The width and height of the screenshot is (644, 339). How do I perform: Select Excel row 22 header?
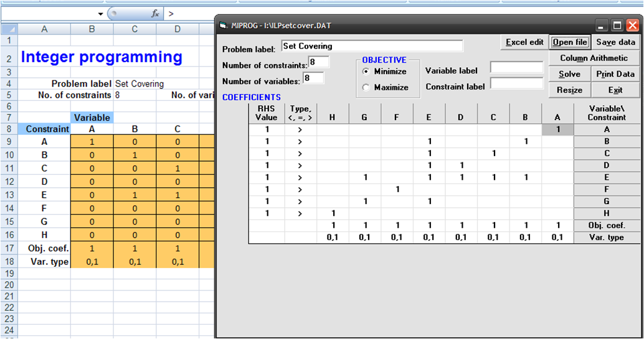9,308
